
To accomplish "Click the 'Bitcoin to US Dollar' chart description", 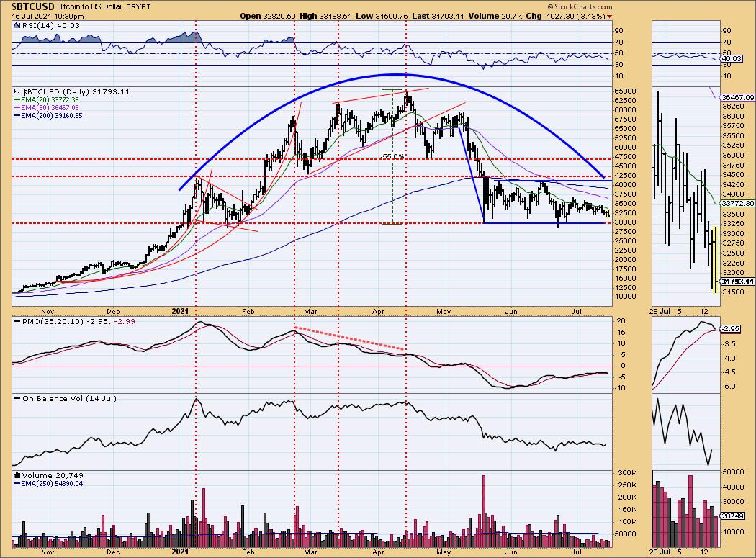I will [x=90, y=6].
